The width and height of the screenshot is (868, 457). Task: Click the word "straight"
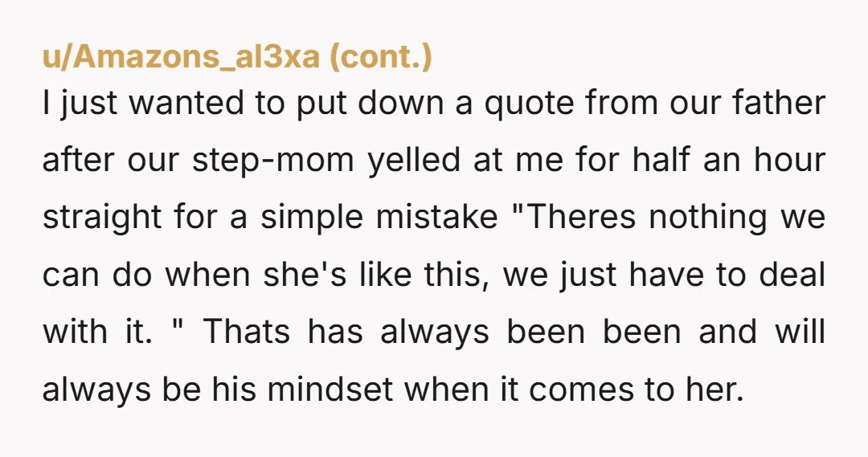click(x=102, y=218)
